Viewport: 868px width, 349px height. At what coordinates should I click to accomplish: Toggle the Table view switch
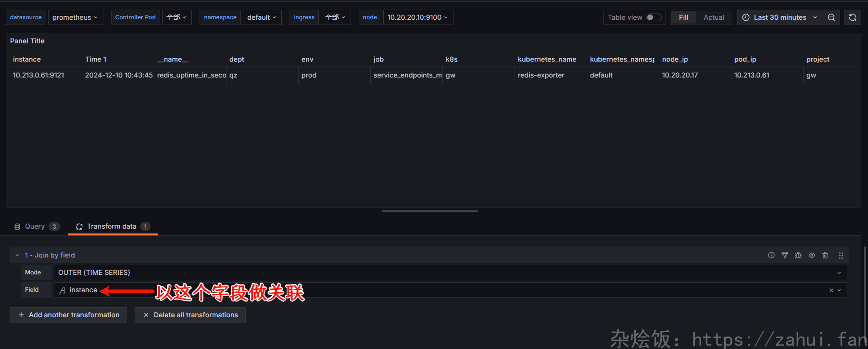point(653,17)
